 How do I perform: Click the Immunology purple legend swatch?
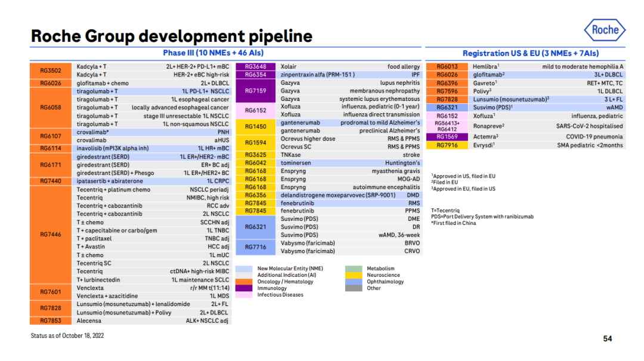click(x=243, y=288)
